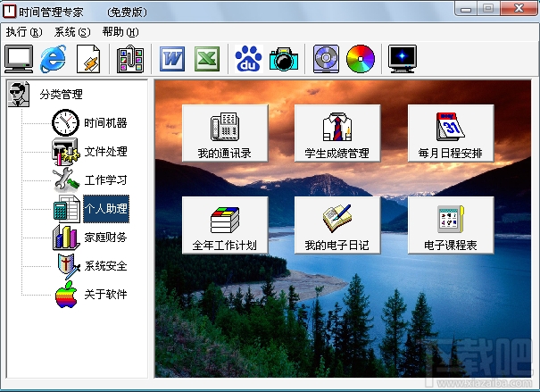
Task: Launch Excel from the toolbar
Action: (207, 59)
